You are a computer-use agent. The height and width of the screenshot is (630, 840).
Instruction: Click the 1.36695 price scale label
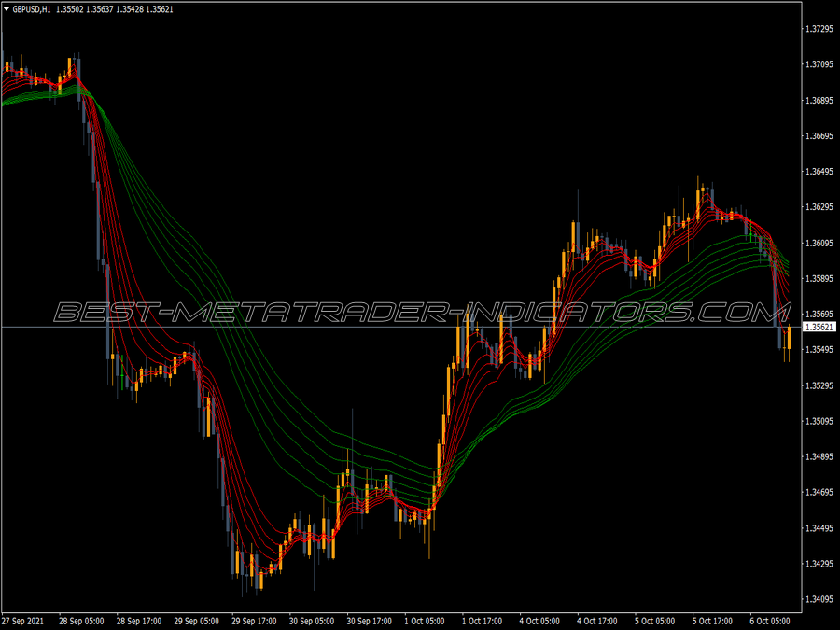819,136
